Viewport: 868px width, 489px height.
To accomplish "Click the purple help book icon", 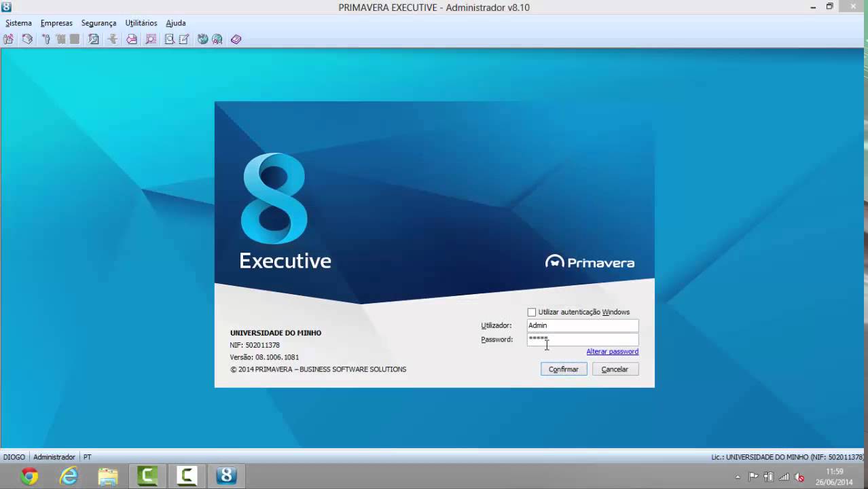I will (x=236, y=39).
